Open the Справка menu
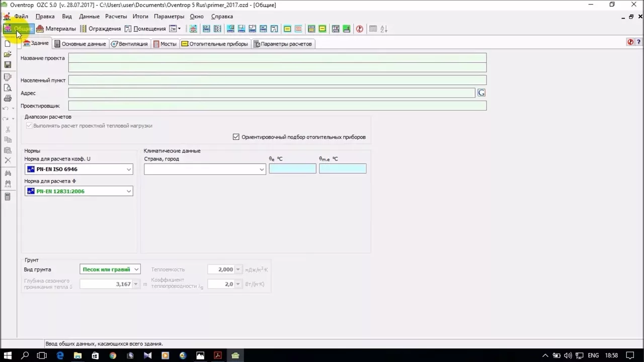 [222, 16]
